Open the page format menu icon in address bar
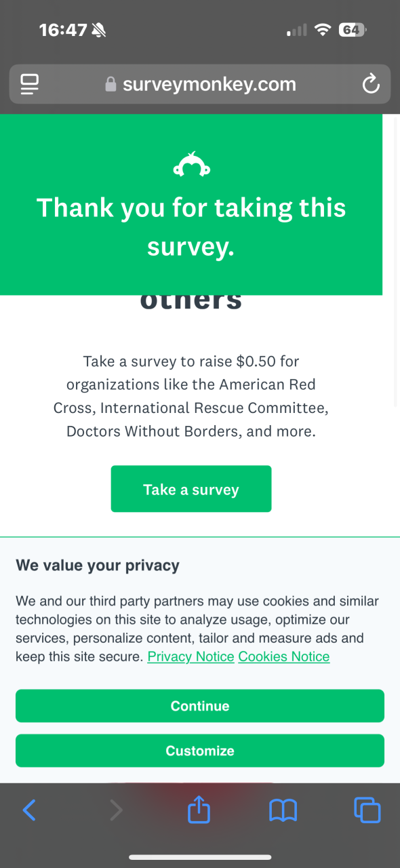Screen dimensions: 400x868 [x=29, y=84]
